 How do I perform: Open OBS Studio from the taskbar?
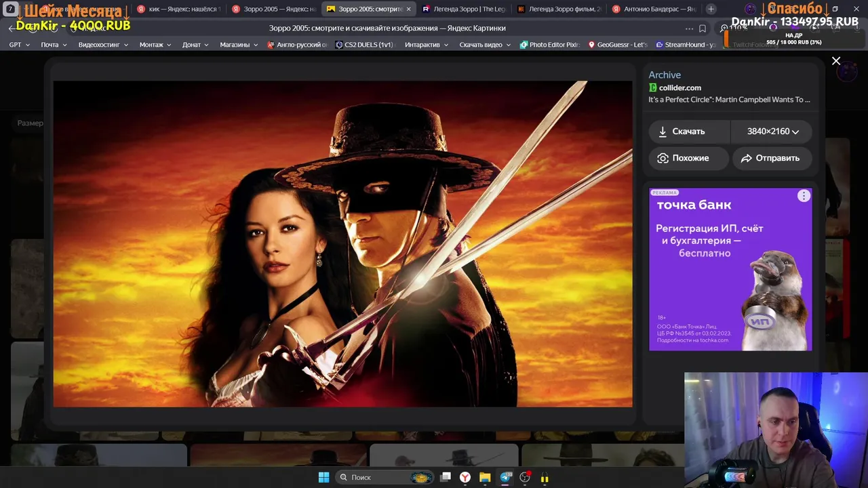525,477
